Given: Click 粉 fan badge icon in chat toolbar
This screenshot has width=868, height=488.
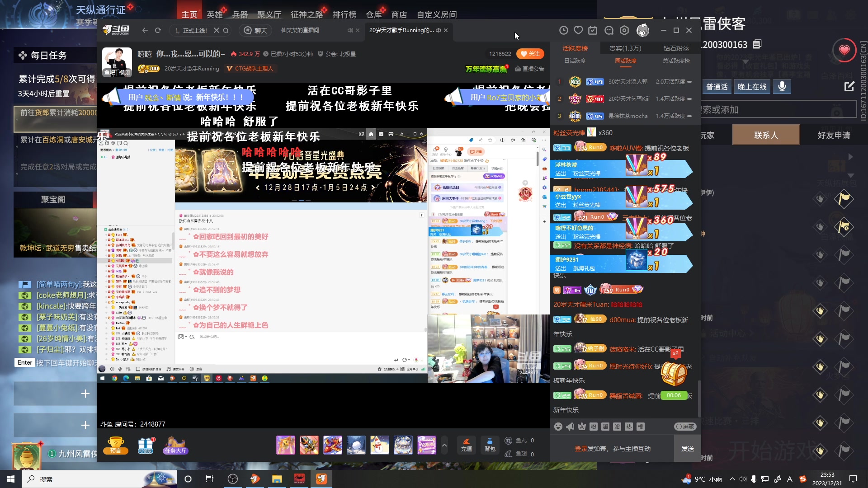Looking at the screenshot, I should (x=594, y=427).
